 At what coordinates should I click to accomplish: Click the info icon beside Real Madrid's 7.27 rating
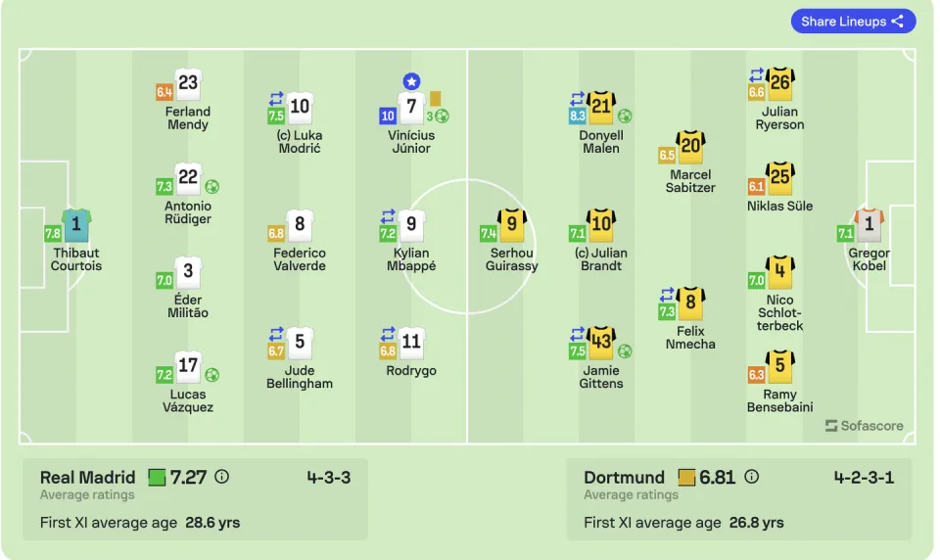222,477
